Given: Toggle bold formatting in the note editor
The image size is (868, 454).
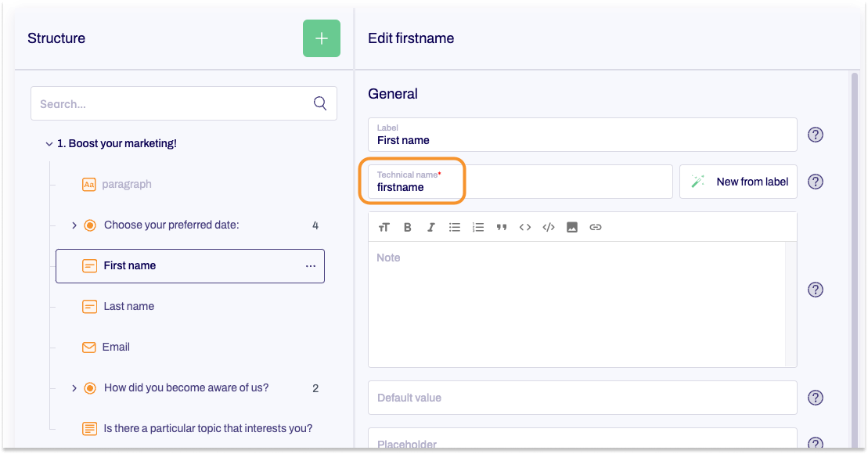Looking at the screenshot, I should pyautogui.click(x=408, y=227).
